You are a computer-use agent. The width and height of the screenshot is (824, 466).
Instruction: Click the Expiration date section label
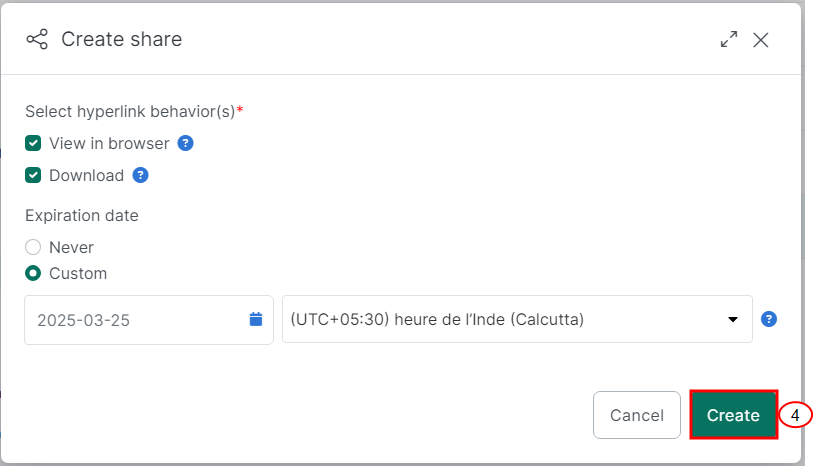(x=82, y=215)
